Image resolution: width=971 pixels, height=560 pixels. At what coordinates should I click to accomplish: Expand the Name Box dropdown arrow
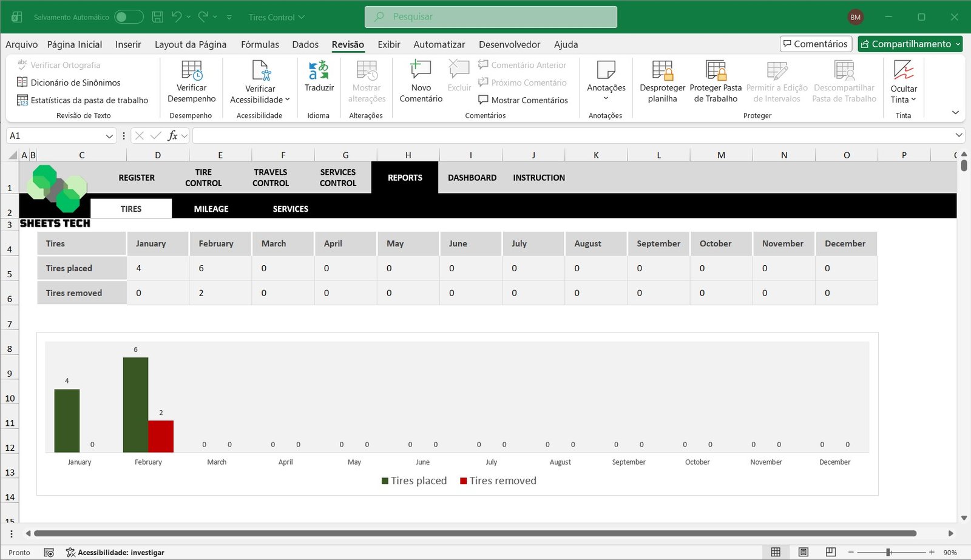[109, 136]
